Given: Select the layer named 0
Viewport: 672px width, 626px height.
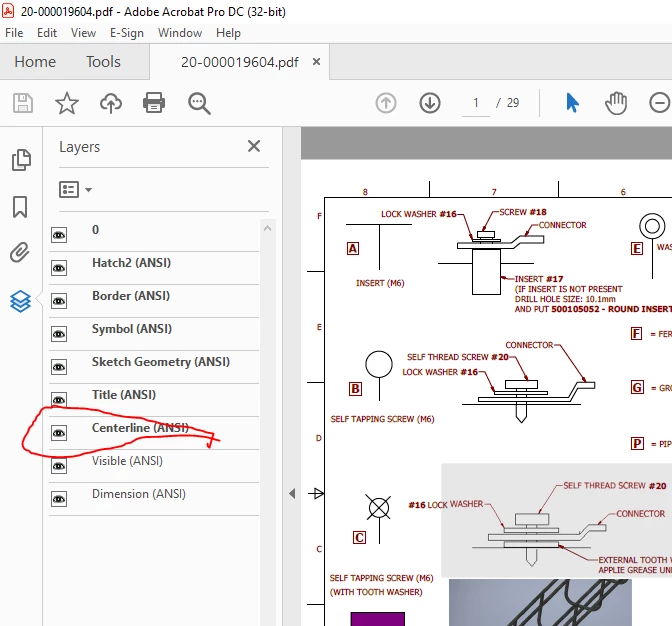Looking at the screenshot, I should 96,230.
